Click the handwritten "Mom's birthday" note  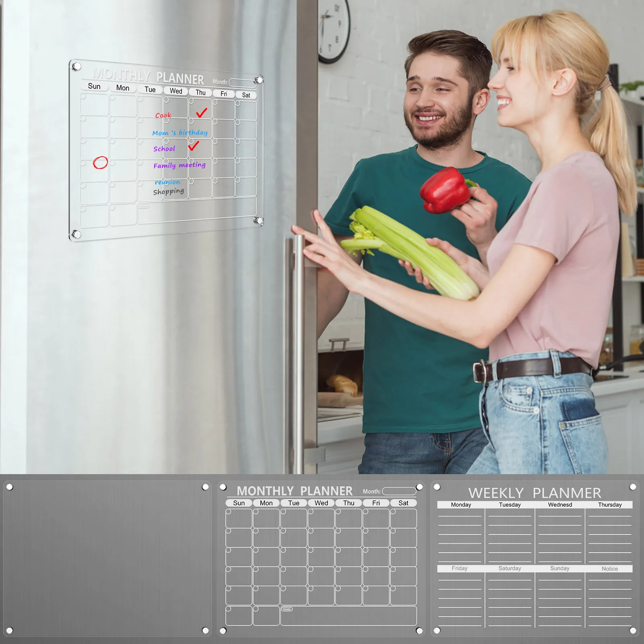[180, 132]
